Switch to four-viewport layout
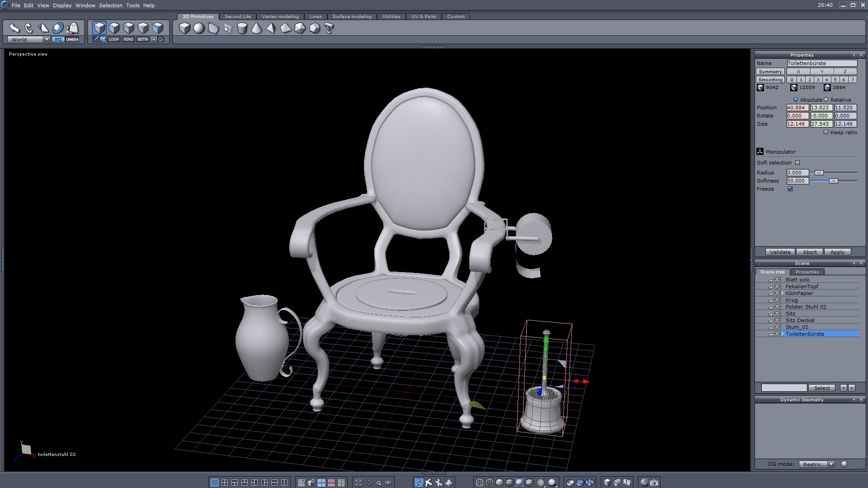868x488 pixels. click(225, 483)
